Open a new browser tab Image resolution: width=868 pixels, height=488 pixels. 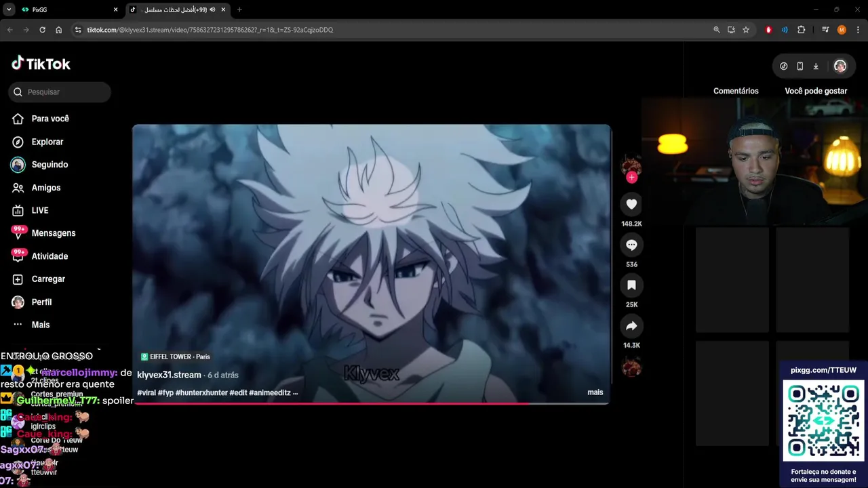(x=239, y=9)
